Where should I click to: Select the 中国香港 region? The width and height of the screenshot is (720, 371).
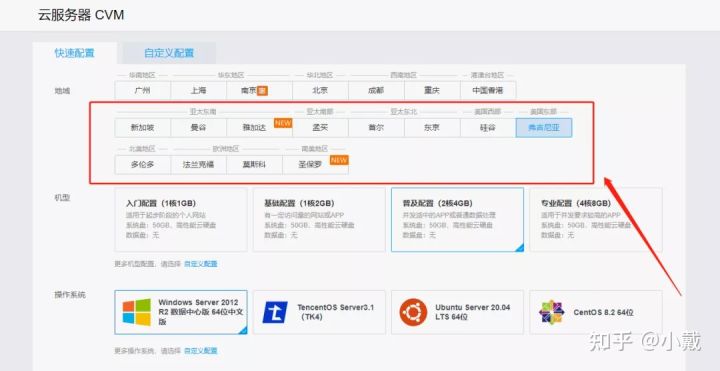488,90
